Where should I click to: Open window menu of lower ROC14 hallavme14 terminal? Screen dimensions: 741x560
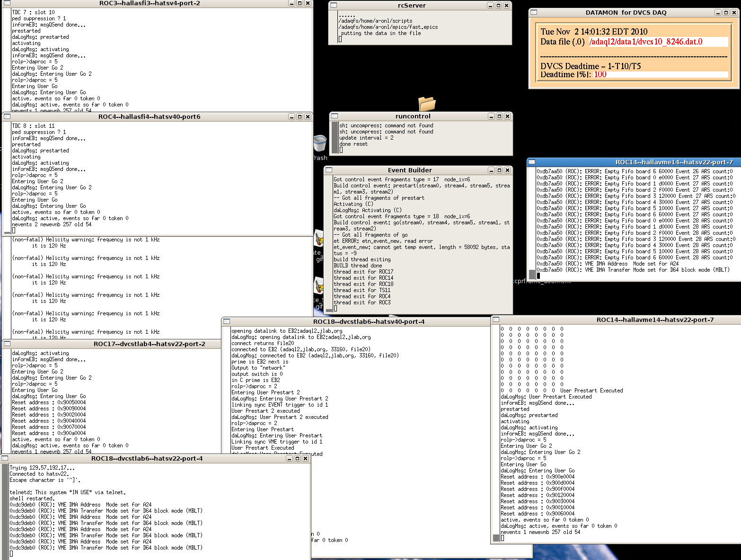(x=496, y=320)
